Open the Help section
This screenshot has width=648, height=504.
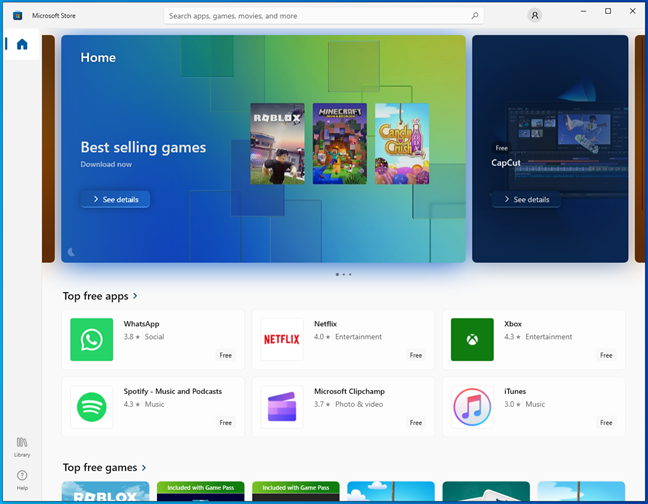click(x=22, y=480)
